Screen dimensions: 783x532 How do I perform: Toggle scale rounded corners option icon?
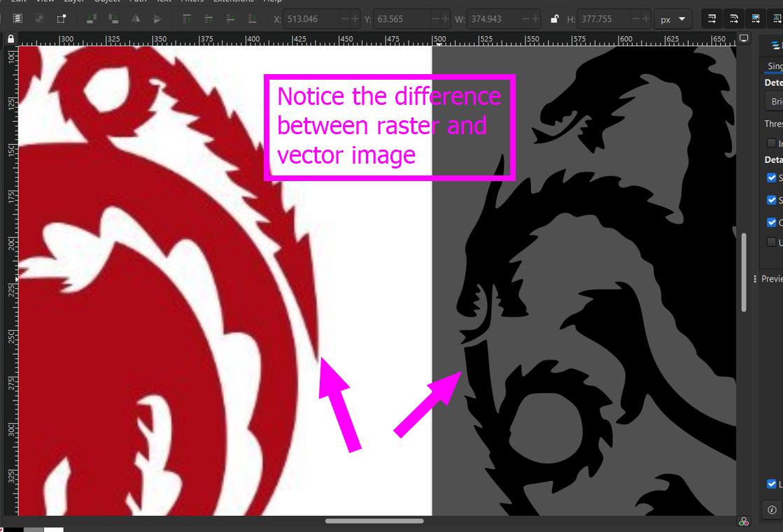734,19
